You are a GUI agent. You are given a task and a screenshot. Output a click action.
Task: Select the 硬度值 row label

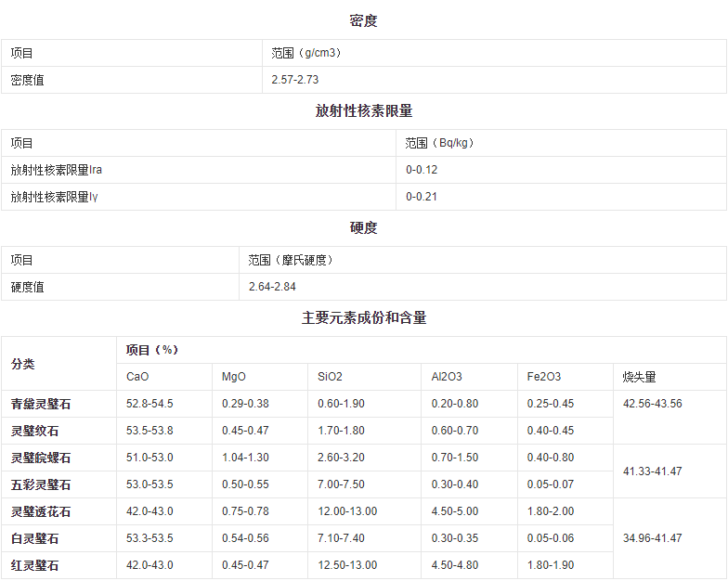click(28, 287)
